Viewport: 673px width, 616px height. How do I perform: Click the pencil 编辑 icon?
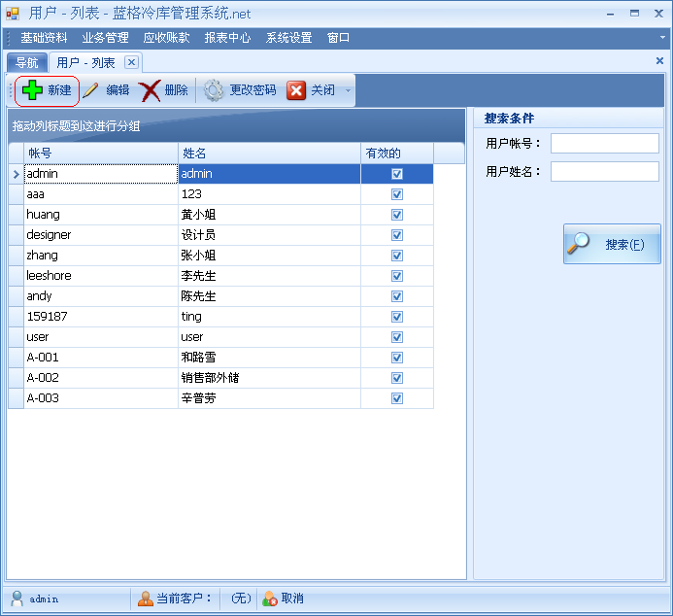click(x=91, y=90)
